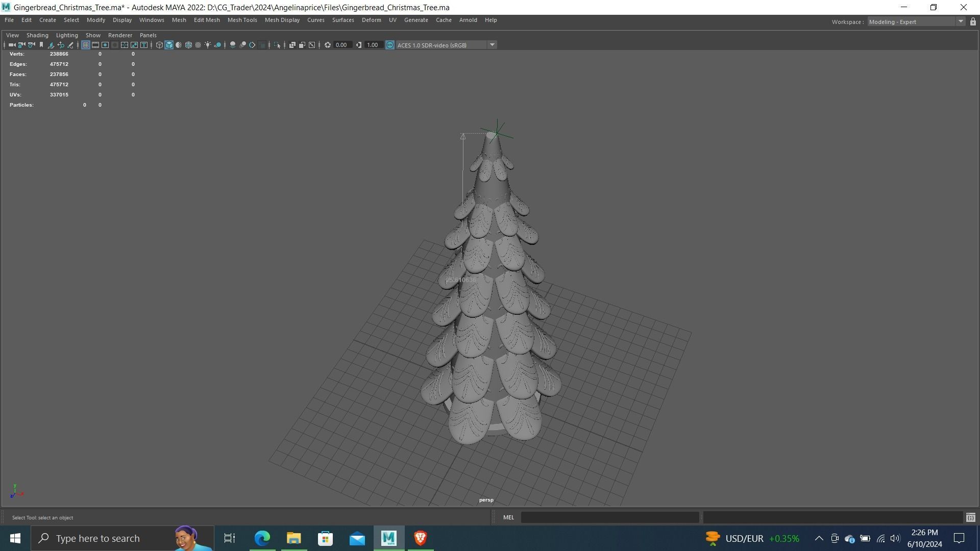The height and width of the screenshot is (551, 980).
Task: Open the Mesh Display menu
Action: tap(282, 20)
